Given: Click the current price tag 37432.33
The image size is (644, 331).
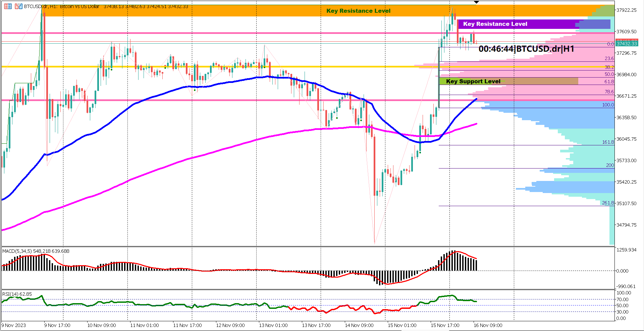Looking at the screenshot, I should 627,44.
